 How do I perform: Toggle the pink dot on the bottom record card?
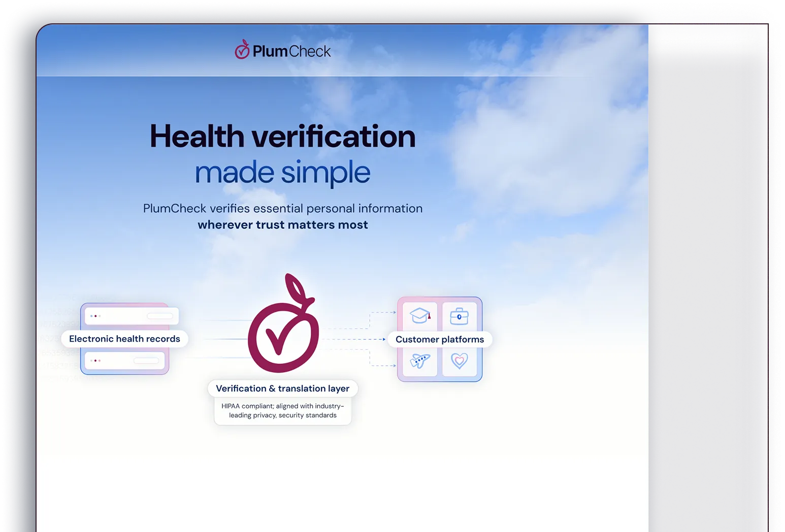tap(100, 360)
